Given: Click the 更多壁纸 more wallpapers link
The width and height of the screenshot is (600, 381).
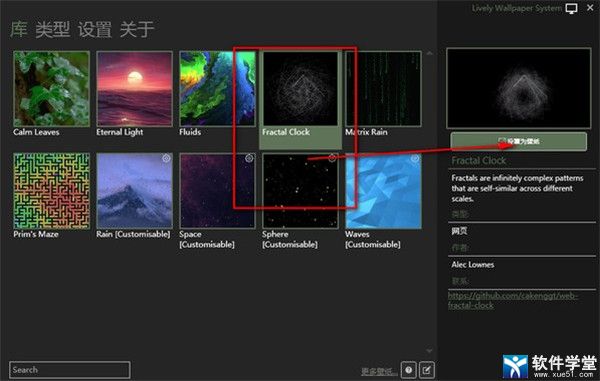Looking at the screenshot, I should pyautogui.click(x=377, y=371).
